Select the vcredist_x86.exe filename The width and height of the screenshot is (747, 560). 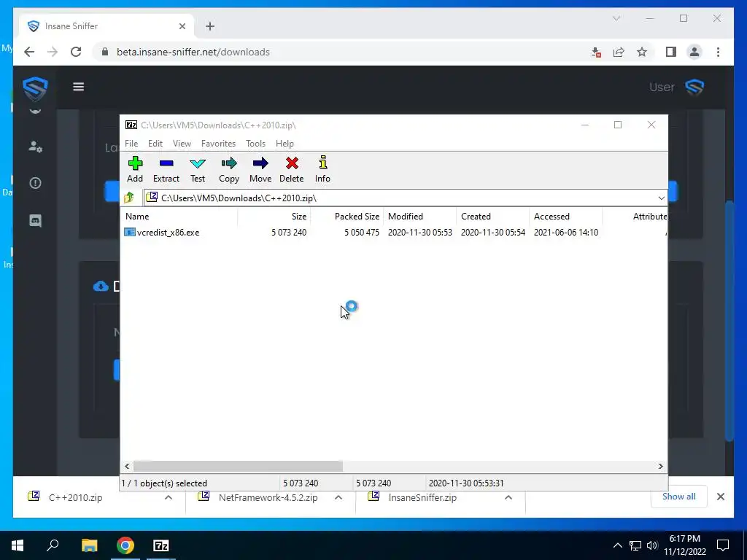point(168,233)
